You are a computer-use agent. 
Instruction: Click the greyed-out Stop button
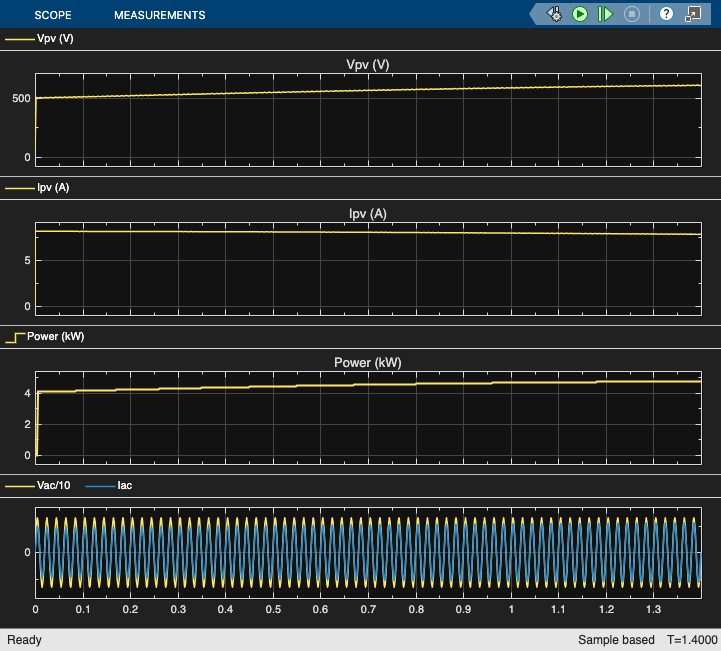click(631, 14)
